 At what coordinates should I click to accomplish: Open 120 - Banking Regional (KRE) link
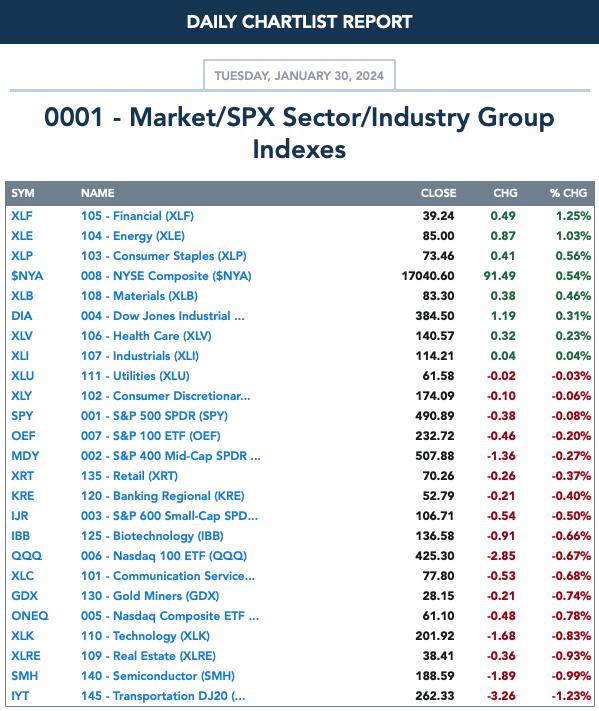tap(163, 496)
